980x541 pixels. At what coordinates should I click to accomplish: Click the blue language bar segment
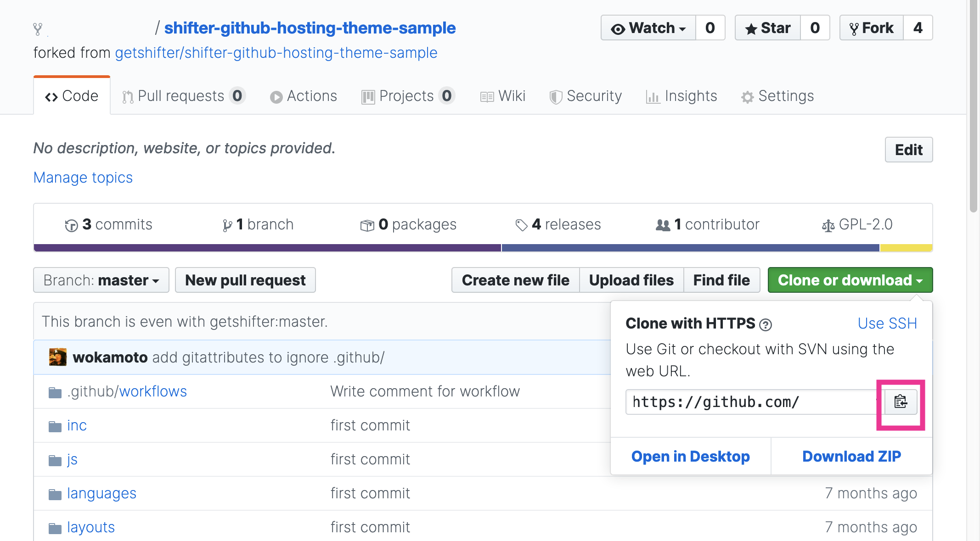[691, 248]
